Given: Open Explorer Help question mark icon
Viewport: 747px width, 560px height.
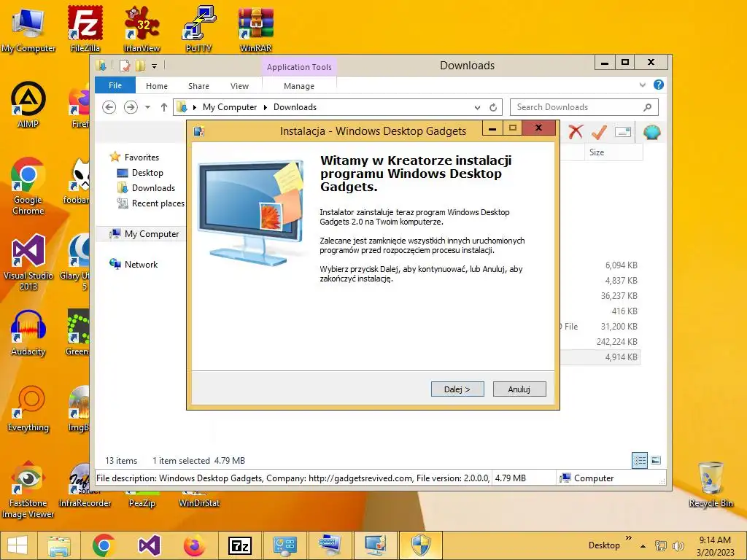Looking at the screenshot, I should click(659, 85).
